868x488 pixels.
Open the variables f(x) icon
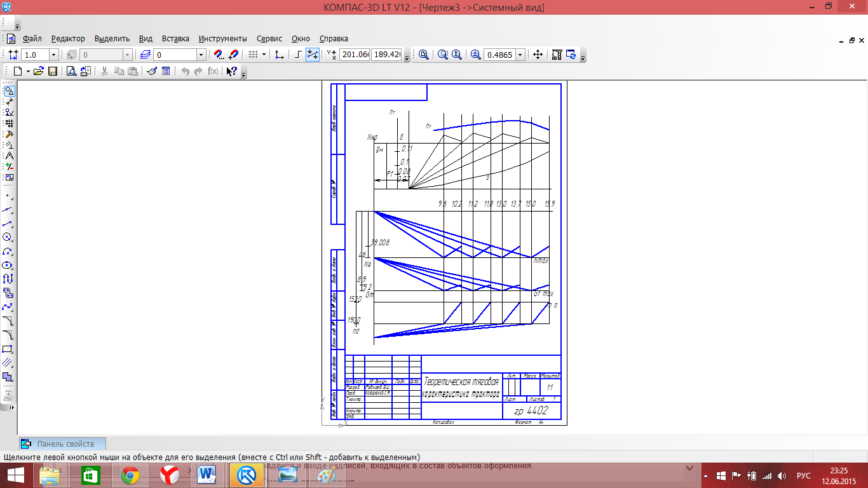tap(213, 71)
